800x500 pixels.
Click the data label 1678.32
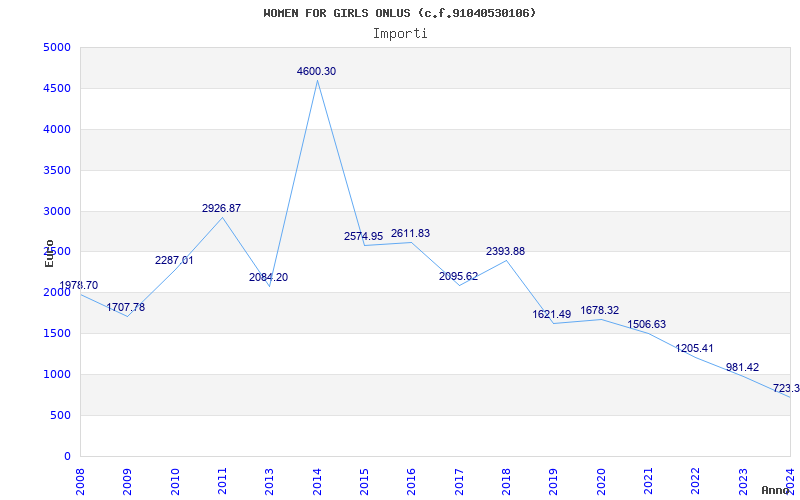(x=599, y=310)
